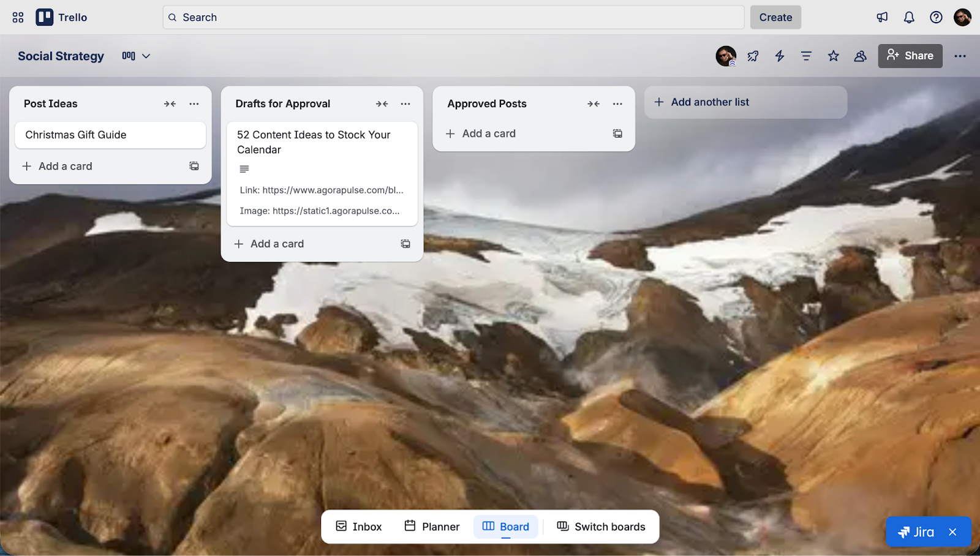The width and height of the screenshot is (980, 556).
Task: Open the Power-Ups rocket icon
Action: pos(752,56)
